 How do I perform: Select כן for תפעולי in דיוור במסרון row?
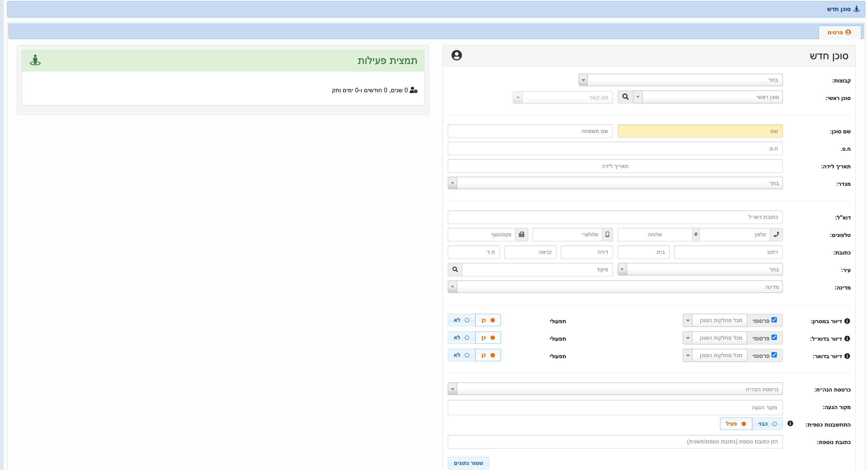coord(488,320)
